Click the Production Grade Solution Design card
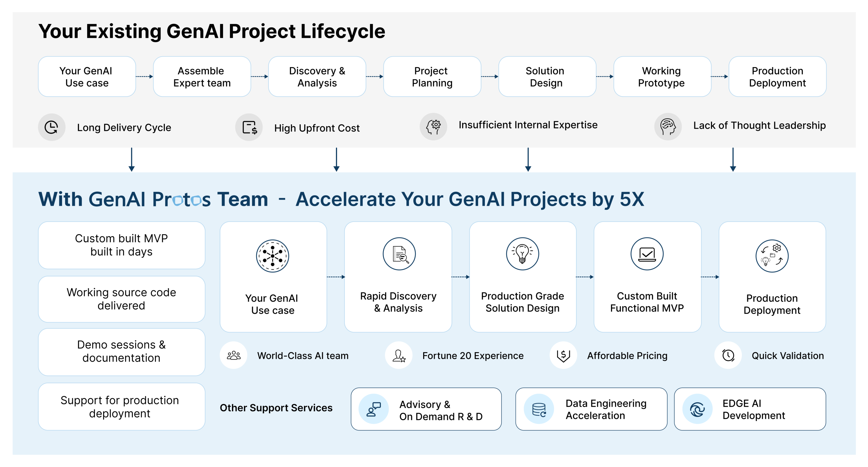Image resolution: width=868 pixels, height=467 pixels. (523, 277)
